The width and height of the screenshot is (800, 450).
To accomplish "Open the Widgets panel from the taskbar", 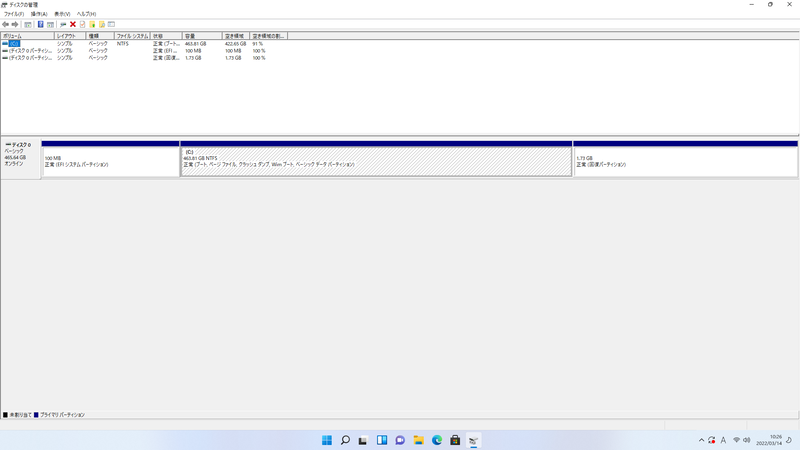I will pos(382,440).
